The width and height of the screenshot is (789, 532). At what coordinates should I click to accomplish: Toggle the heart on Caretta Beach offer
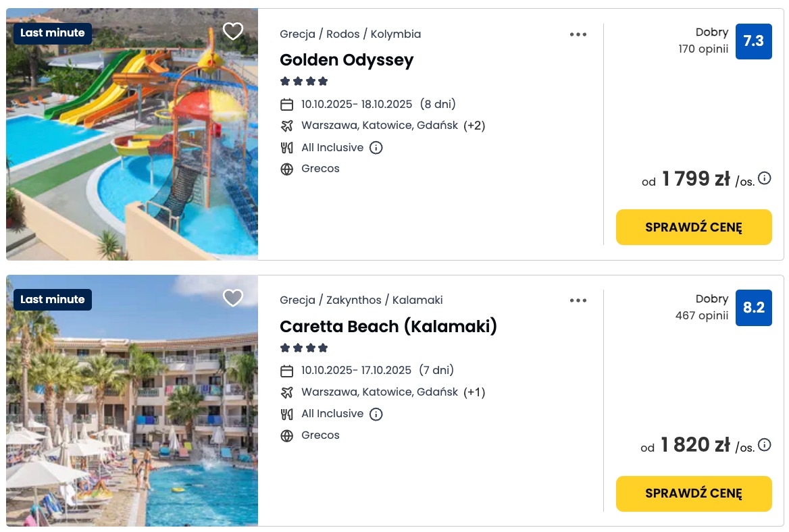[x=233, y=298]
